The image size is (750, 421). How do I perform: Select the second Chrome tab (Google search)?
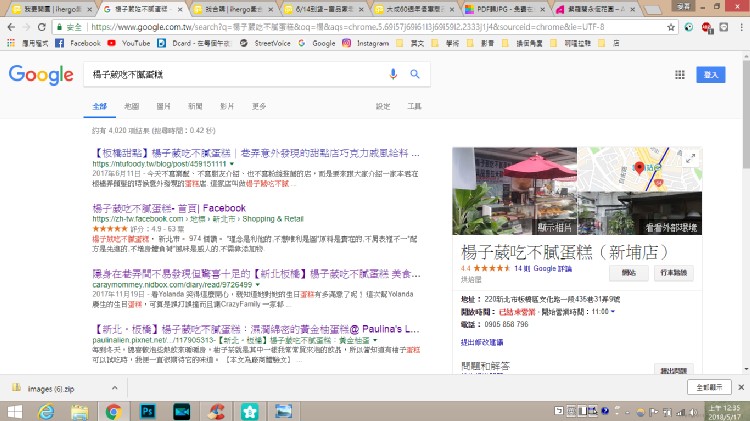142,9
